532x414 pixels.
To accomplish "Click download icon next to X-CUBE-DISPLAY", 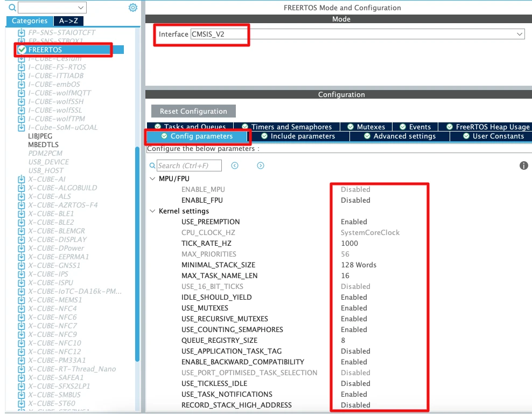I will pos(22,239).
